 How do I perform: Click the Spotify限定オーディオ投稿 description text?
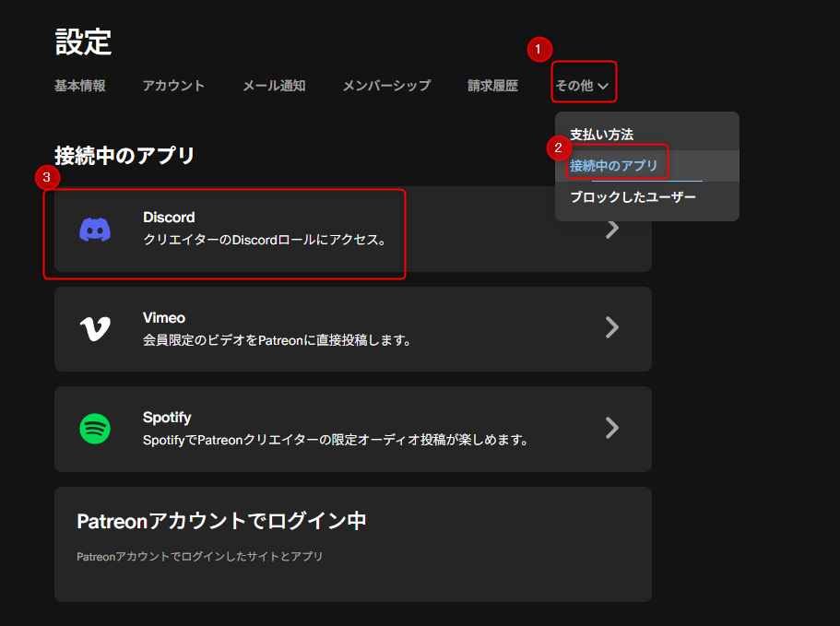[x=336, y=440]
